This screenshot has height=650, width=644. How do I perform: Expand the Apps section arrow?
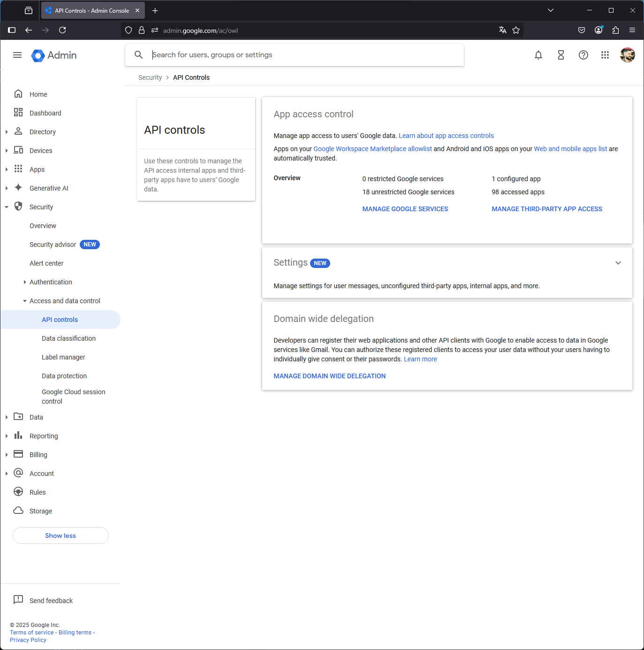tap(7, 169)
